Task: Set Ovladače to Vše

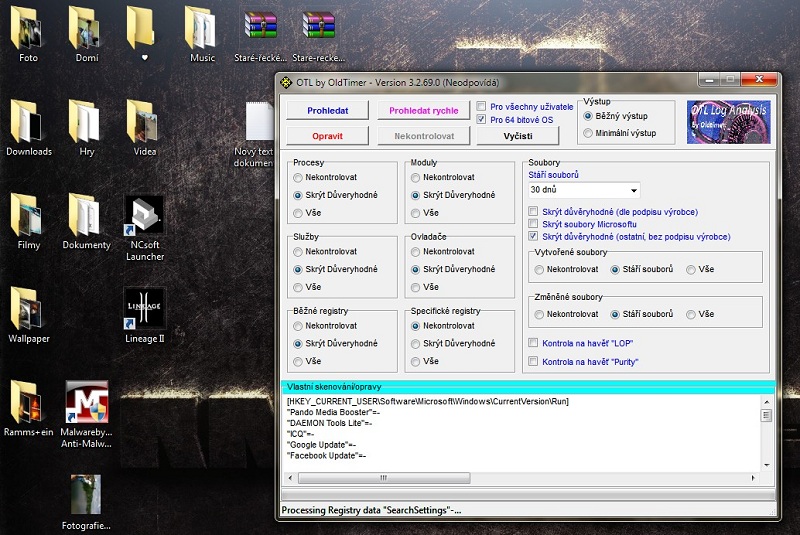Action: (415, 287)
